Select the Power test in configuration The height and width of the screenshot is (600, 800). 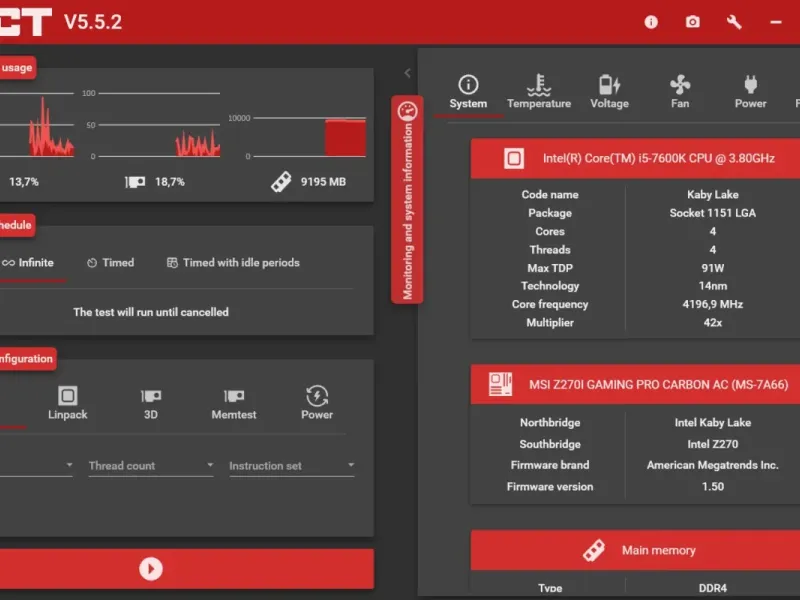[x=317, y=403]
